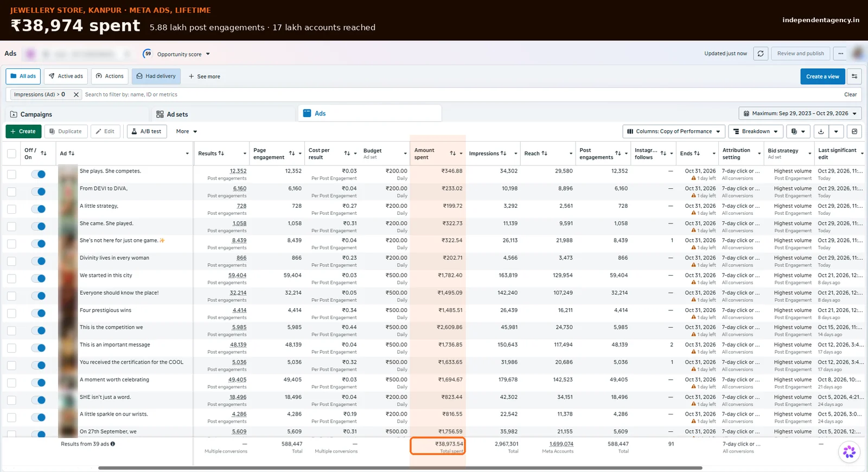Screen dimensions: 868x472
Task: Clear the search filters
Action: click(x=850, y=94)
